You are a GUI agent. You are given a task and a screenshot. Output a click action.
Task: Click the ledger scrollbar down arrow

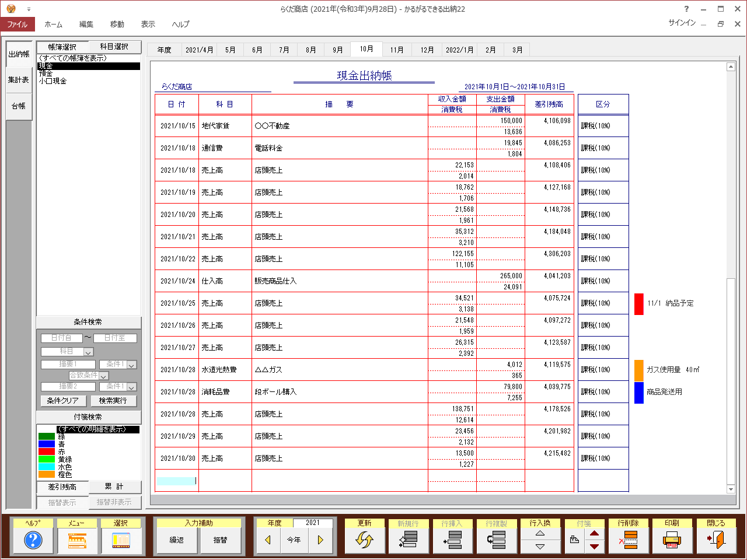(731, 489)
